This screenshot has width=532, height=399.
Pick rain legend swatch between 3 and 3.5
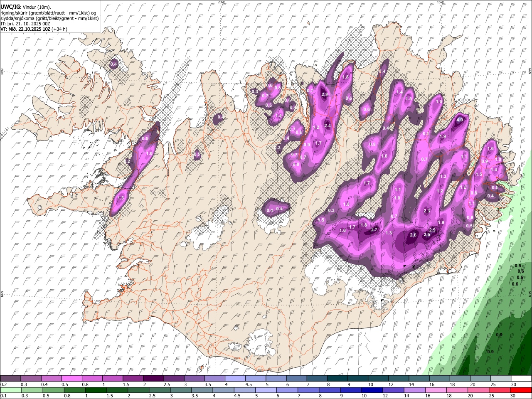[180, 390]
